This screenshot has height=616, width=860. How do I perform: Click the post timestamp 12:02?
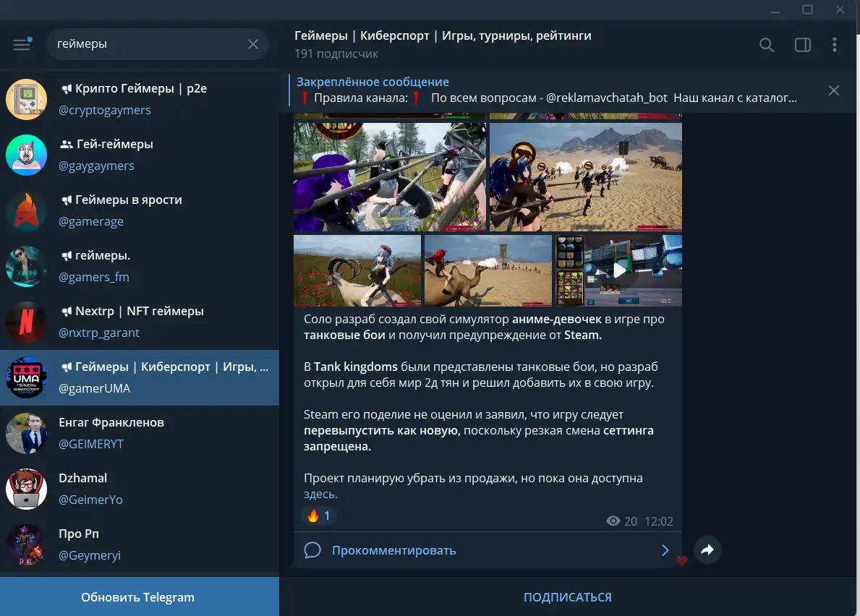pyautogui.click(x=659, y=521)
